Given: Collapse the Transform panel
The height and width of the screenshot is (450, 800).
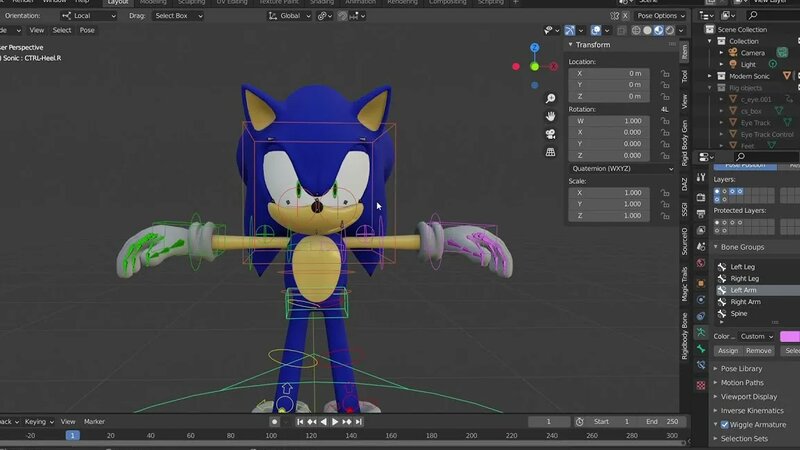Looking at the screenshot, I should click(570, 45).
